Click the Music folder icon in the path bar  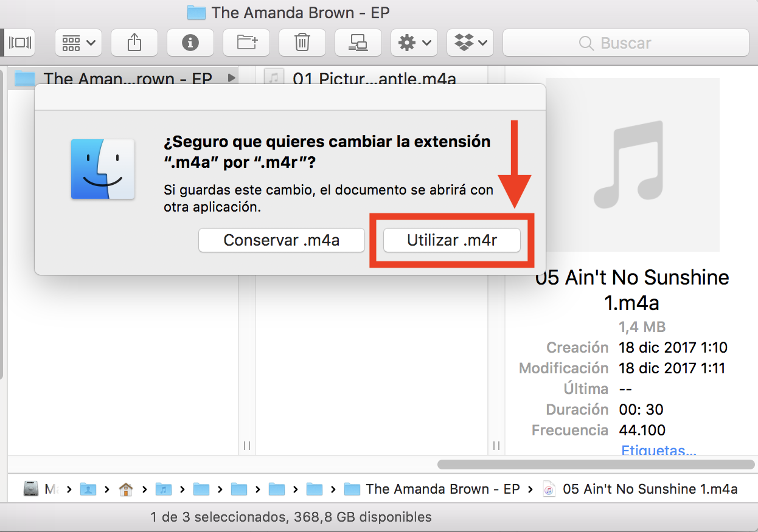tap(163, 489)
